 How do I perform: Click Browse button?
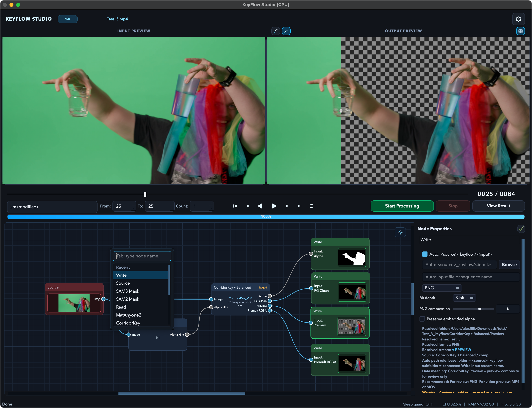(x=509, y=265)
